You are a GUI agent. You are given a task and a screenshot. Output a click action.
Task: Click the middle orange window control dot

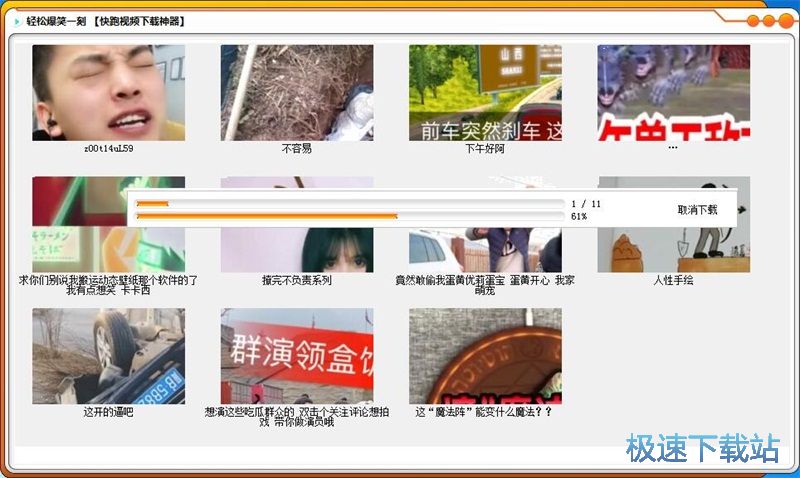pyautogui.click(x=768, y=21)
